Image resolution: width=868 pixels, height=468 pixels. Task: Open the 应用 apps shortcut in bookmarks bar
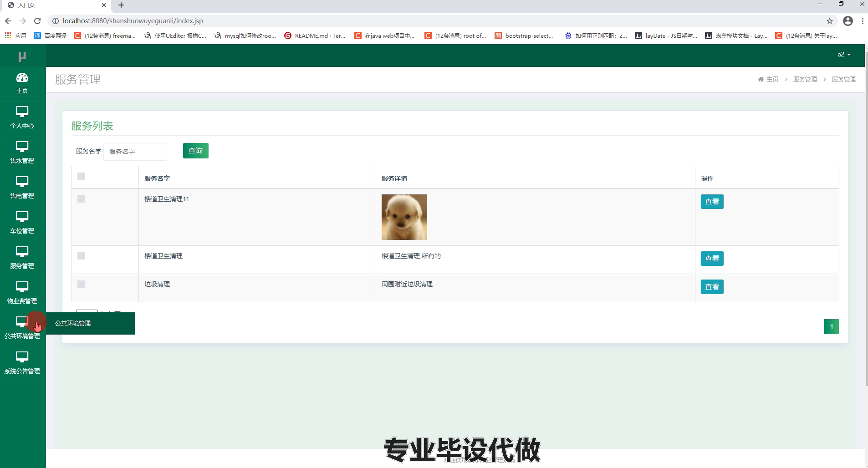[x=15, y=36]
